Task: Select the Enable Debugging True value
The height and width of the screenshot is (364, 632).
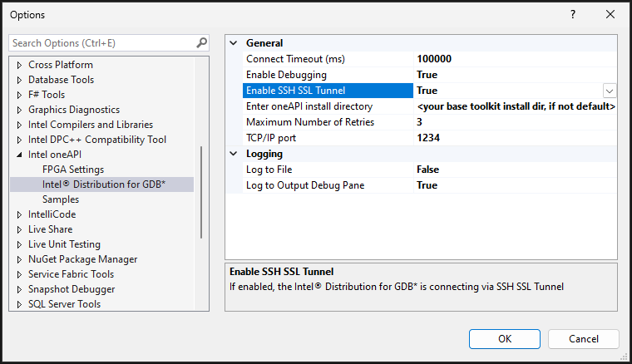Action: [427, 75]
